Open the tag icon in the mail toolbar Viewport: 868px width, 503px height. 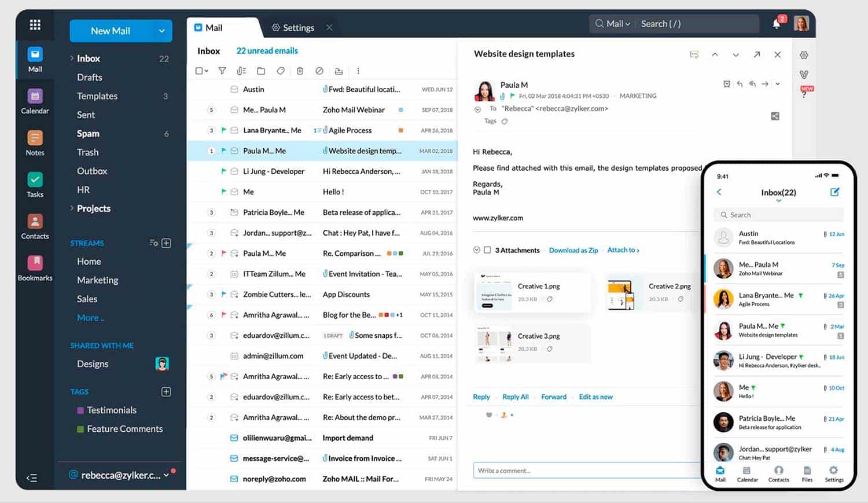pos(281,71)
